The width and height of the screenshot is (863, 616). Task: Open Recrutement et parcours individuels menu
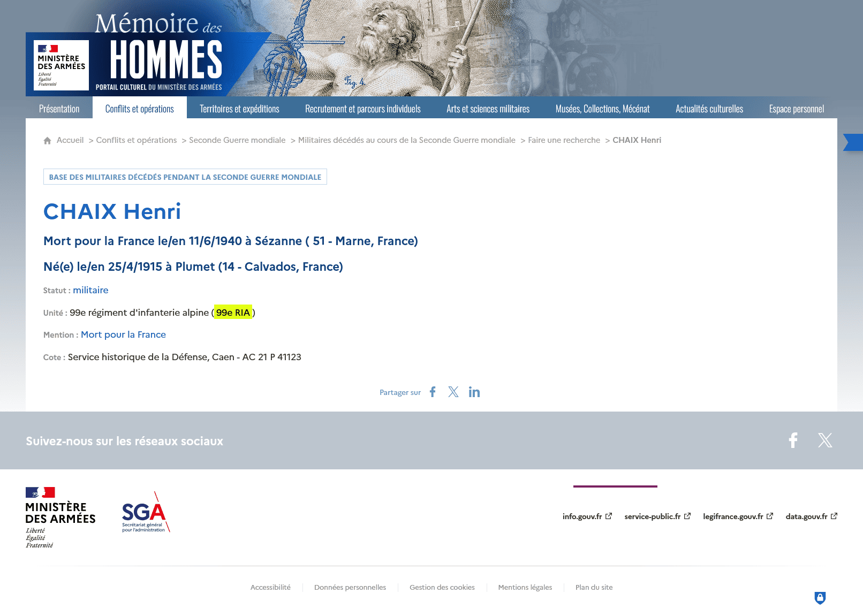(363, 109)
